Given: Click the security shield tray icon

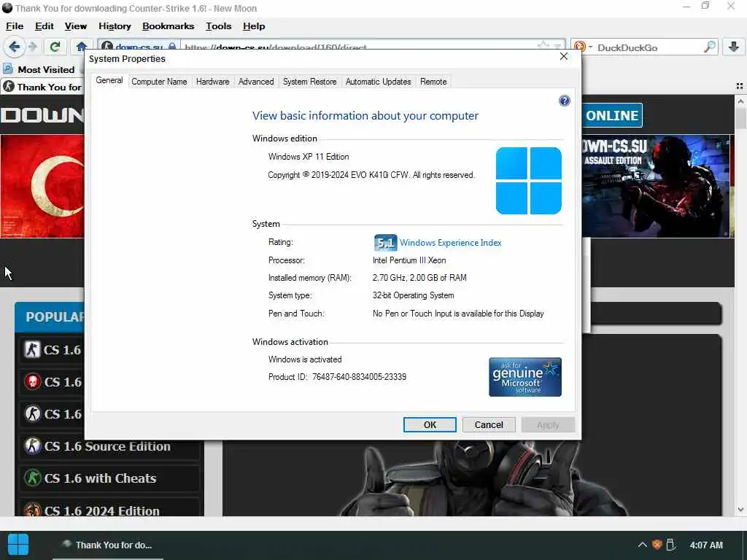Looking at the screenshot, I should click(x=657, y=545).
